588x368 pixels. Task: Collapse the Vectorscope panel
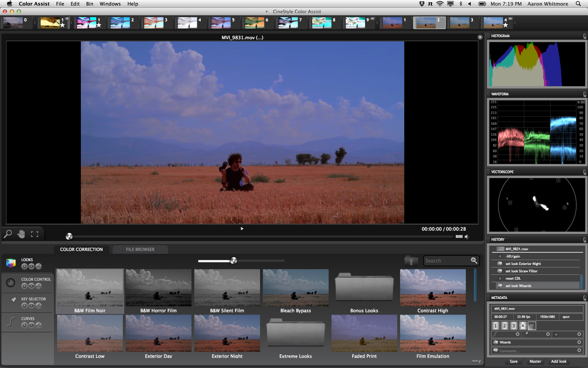585,172
